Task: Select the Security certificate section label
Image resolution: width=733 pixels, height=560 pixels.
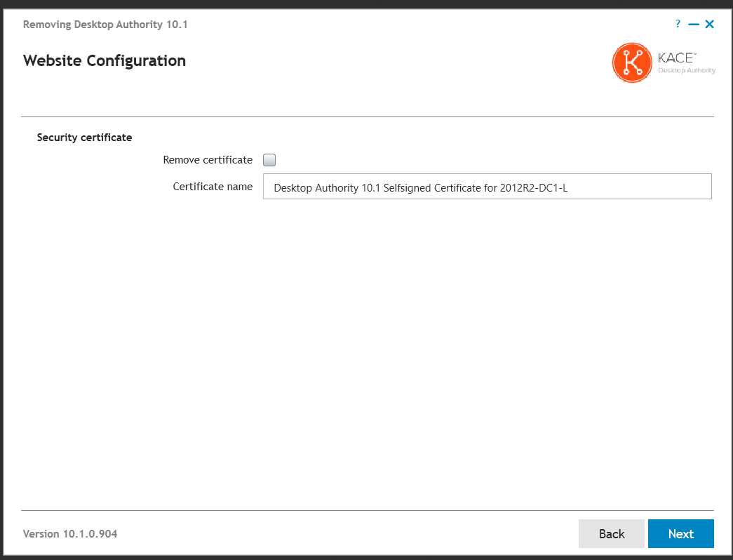Action: 84,138
